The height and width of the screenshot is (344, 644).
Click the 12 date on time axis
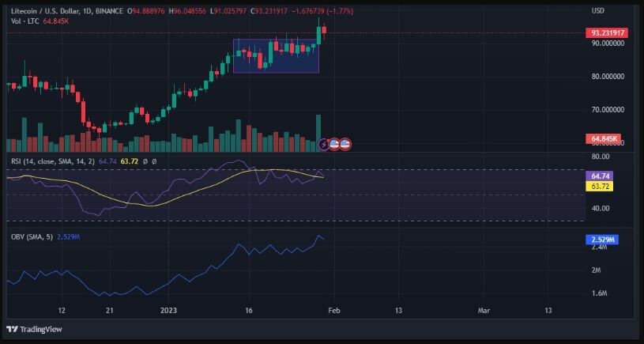coord(62,310)
